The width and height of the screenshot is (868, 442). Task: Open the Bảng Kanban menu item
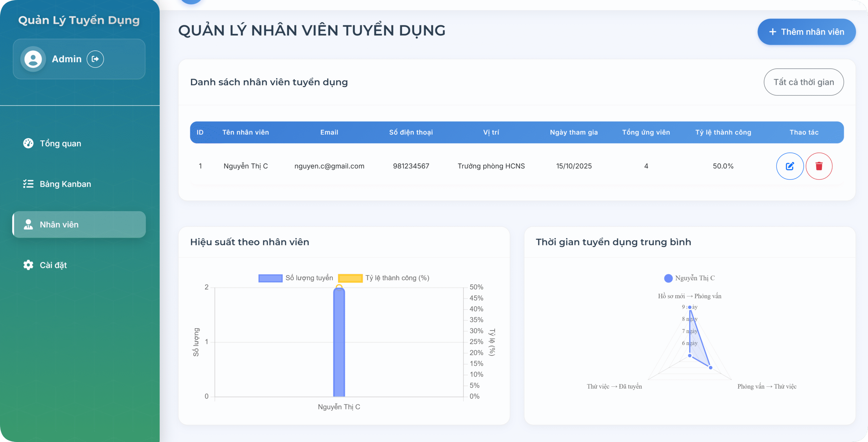click(65, 184)
